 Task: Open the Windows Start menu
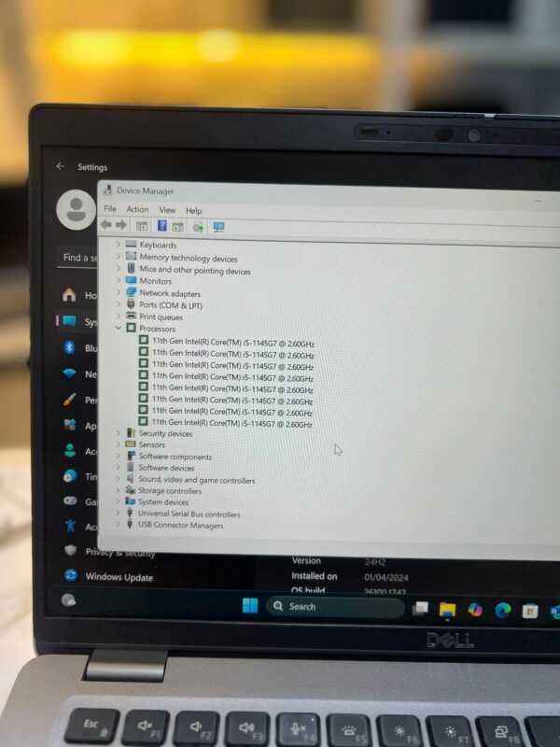pos(250,605)
